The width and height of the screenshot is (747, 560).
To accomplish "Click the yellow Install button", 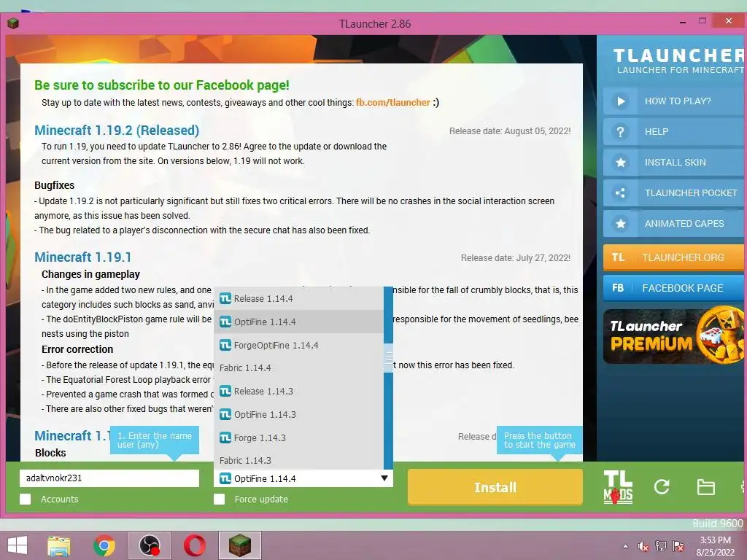I will (495, 487).
